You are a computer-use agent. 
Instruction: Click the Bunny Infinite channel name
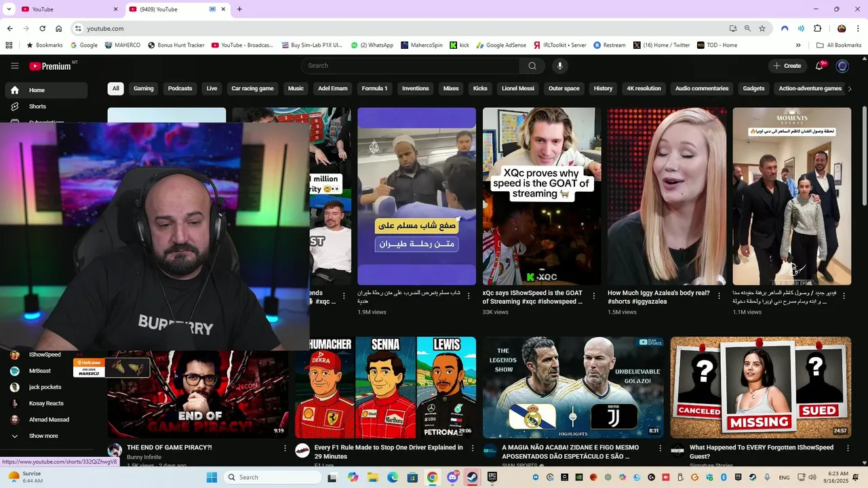tap(144, 457)
